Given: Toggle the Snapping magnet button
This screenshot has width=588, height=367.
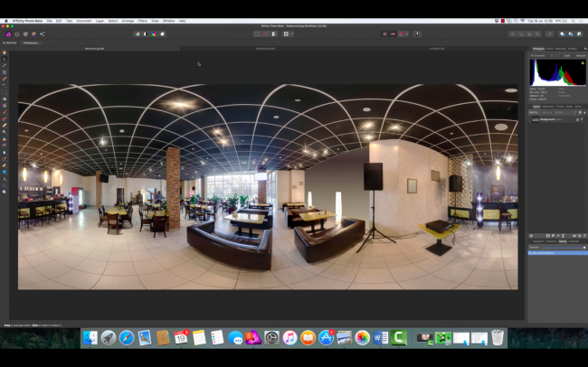Looking at the screenshot, I should click(x=402, y=34).
